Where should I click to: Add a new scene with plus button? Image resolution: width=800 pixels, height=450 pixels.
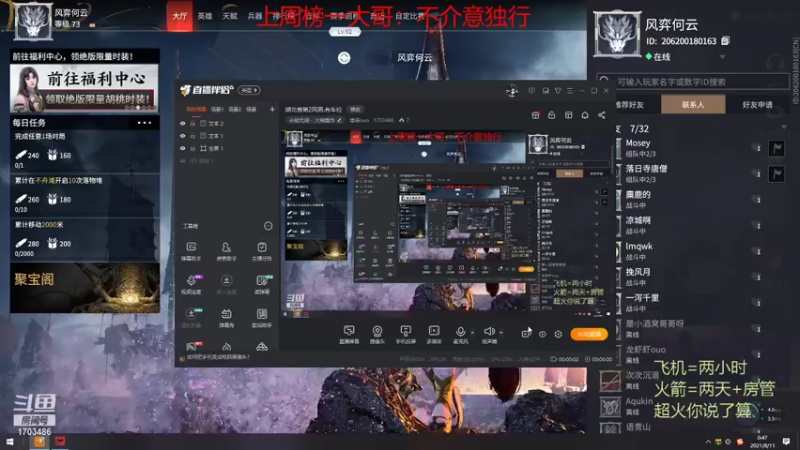272,109
